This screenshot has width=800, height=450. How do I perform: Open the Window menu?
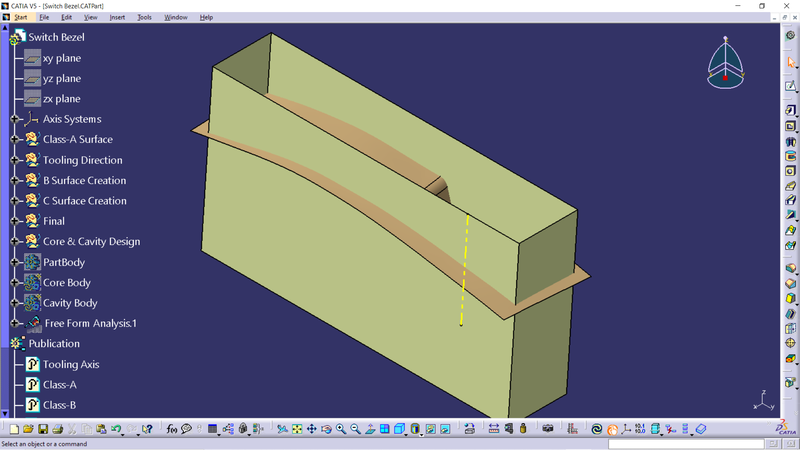point(176,17)
